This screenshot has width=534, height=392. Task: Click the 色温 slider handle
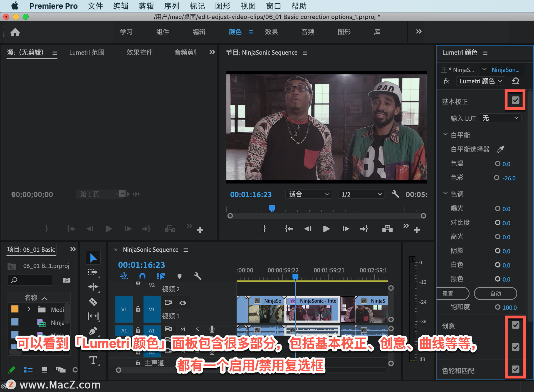[x=498, y=164]
